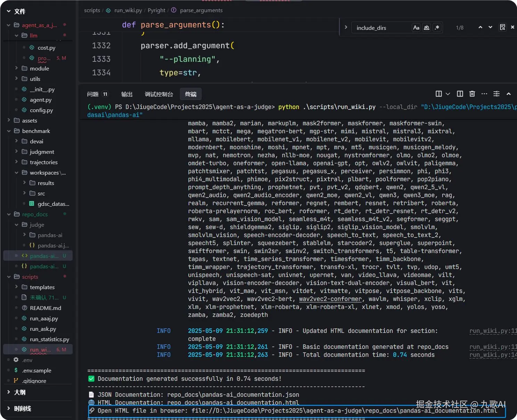Screen dimensions: 517x420
Task: Toggle match whole word option
Action: [427, 28]
